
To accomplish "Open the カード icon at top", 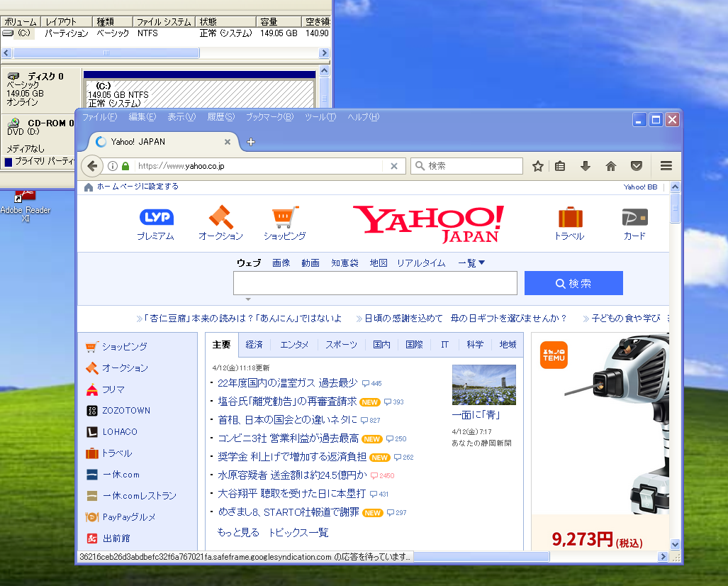I will coord(634,223).
